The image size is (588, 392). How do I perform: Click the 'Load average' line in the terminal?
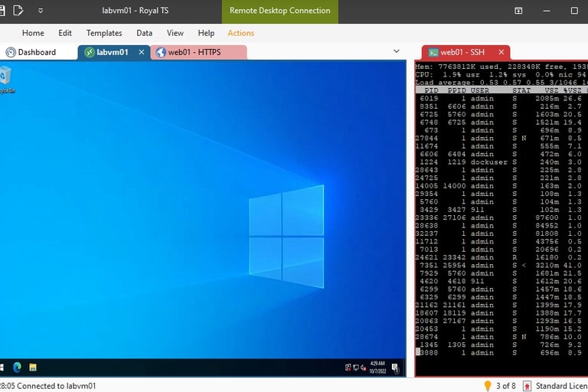[x=501, y=83]
